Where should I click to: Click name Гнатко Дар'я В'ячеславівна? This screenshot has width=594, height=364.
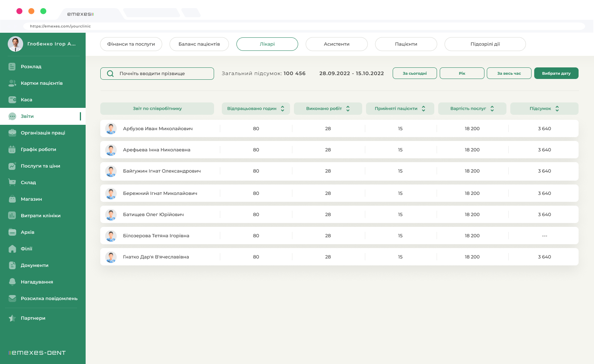(x=156, y=257)
